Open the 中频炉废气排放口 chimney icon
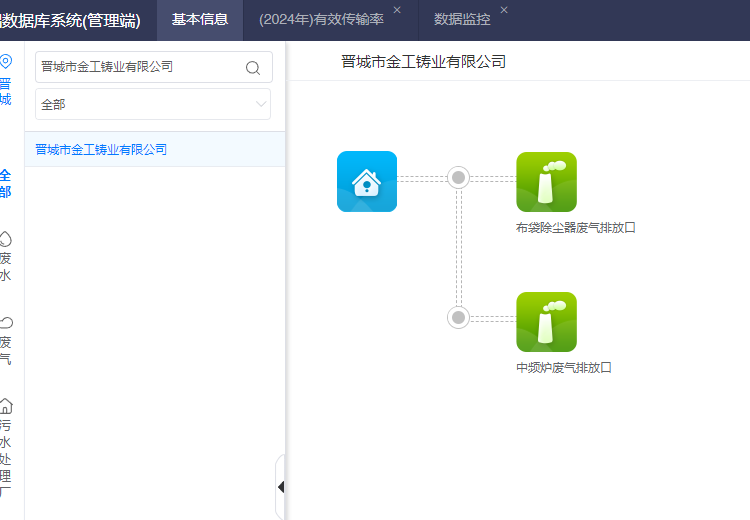This screenshot has height=520, width=750. pos(546,322)
